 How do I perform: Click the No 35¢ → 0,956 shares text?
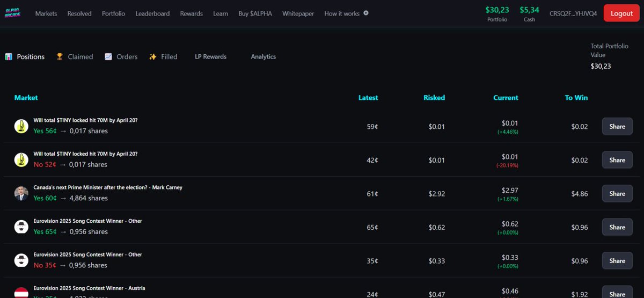point(70,265)
